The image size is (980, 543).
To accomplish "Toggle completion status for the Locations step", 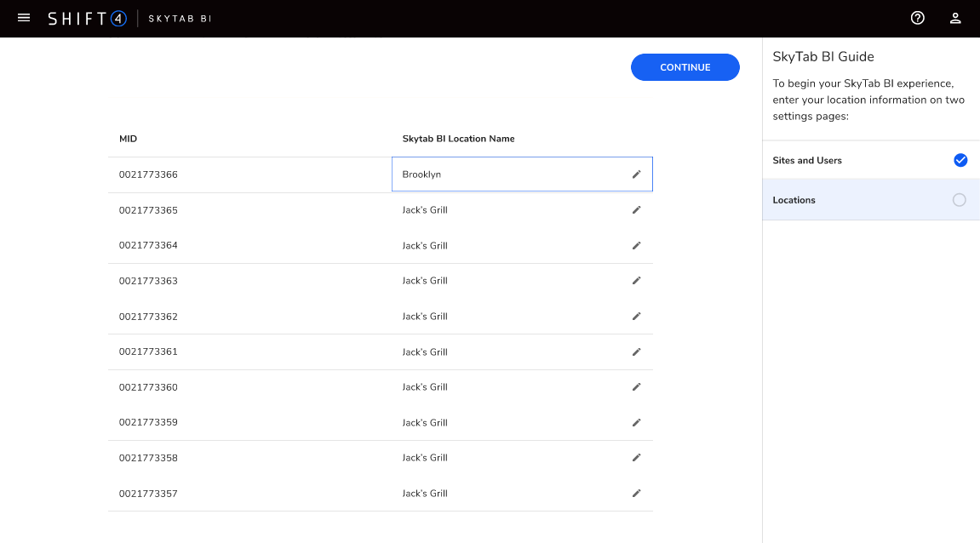I will (960, 199).
